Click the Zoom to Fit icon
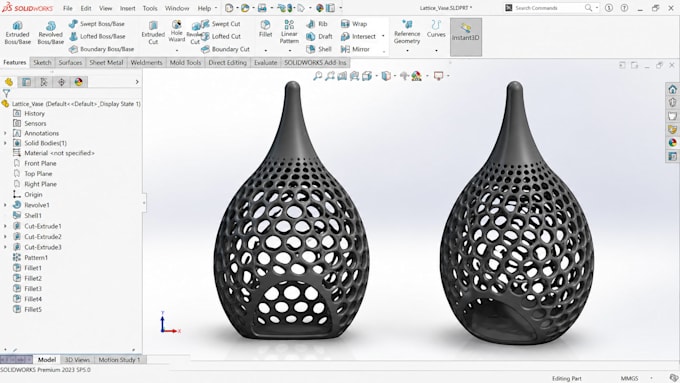Viewport: 680px width, 383px height. [317, 76]
